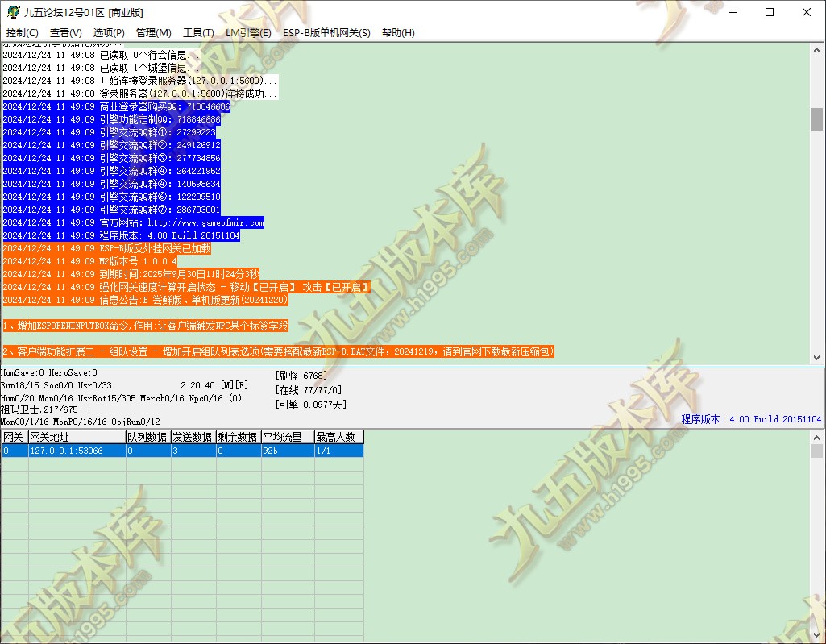This screenshot has width=826, height=644.
Task: Click the 官方网站 gameofmir.com log line
Action: click(133, 222)
